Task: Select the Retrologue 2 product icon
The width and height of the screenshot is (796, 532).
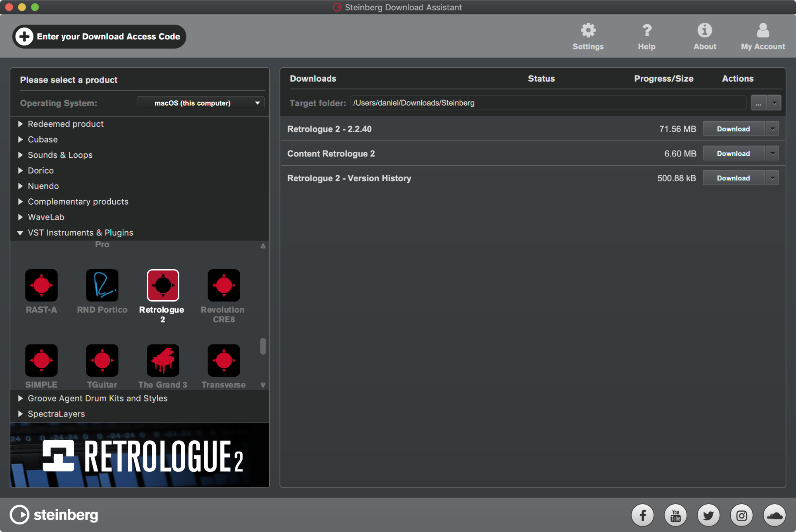Action: click(x=163, y=286)
